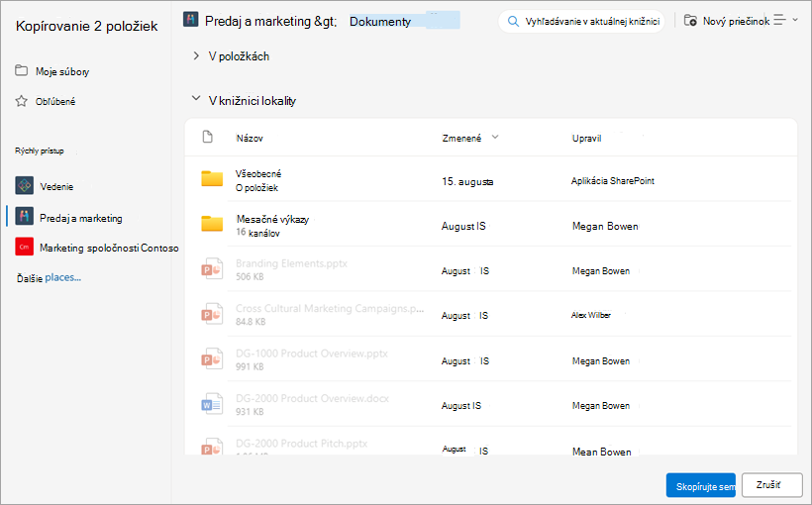Click the Zrušiť button
Viewport: 812px width, 505px height.
pos(771,485)
